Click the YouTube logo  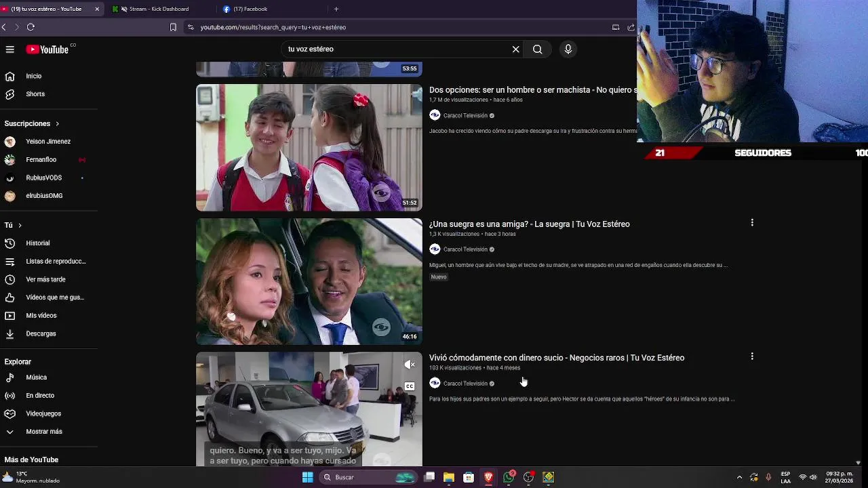[47, 49]
